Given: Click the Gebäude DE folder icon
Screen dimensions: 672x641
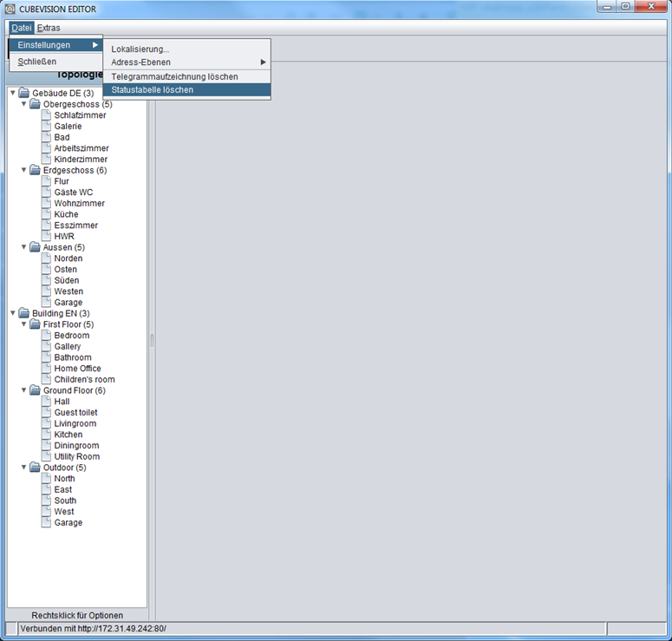Looking at the screenshot, I should click(x=24, y=93).
